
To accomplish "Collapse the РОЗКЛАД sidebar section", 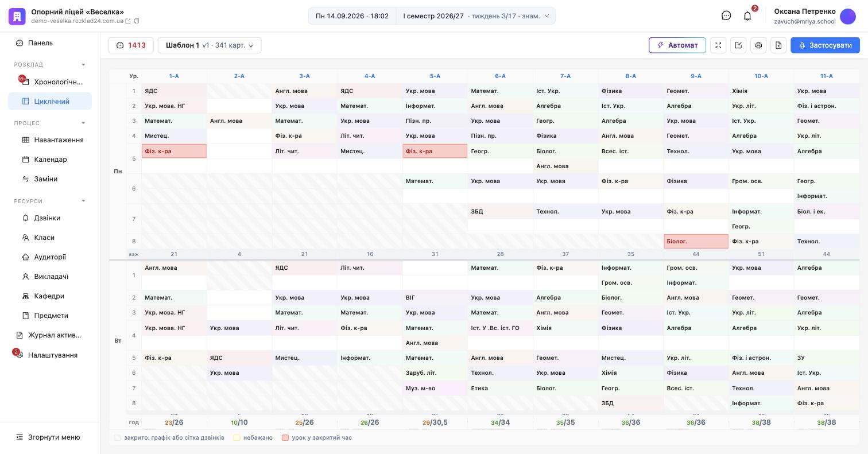I will pyautogui.click(x=83, y=65).
